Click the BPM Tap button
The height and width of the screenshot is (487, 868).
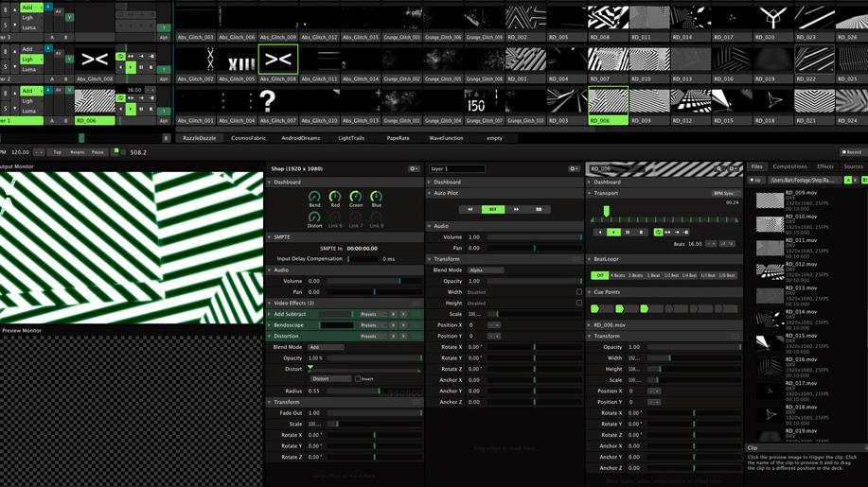[x=57, y=152]
